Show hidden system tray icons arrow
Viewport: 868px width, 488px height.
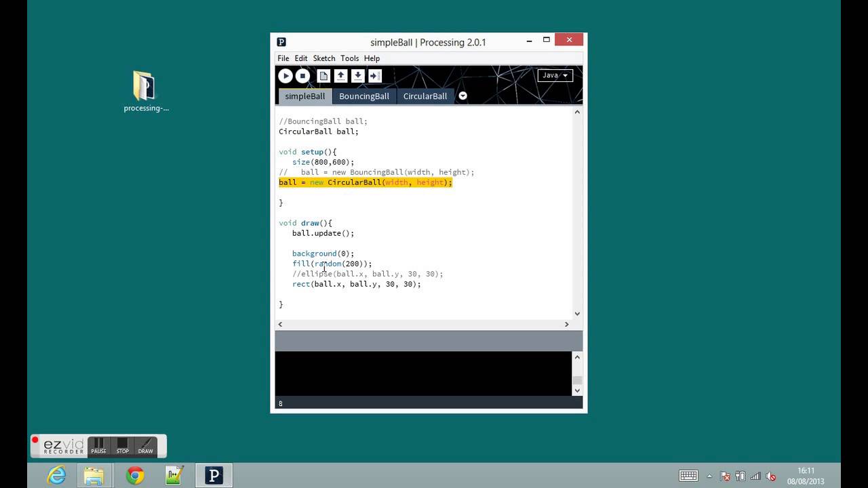(709, 476)
